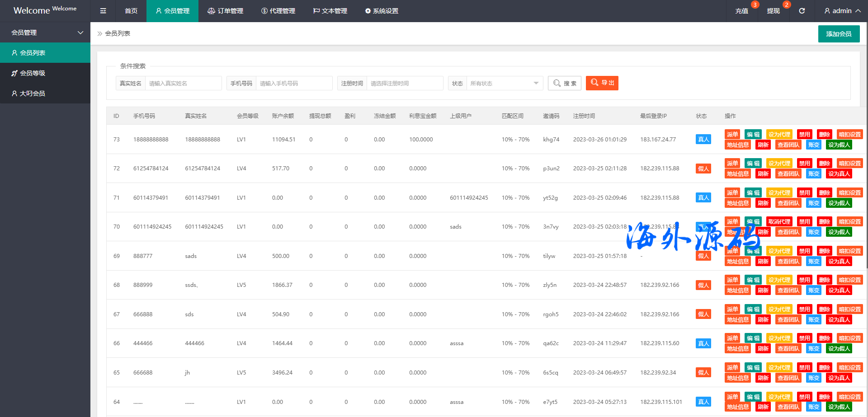
Task: Click 编辑 for member ID 66
Action: coord(753,338)
